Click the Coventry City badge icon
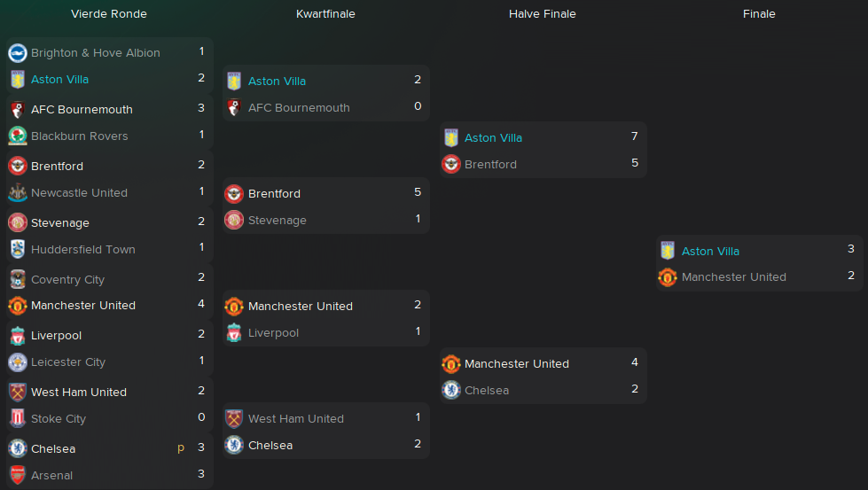 pyautogui.click(x=18, y=279)
